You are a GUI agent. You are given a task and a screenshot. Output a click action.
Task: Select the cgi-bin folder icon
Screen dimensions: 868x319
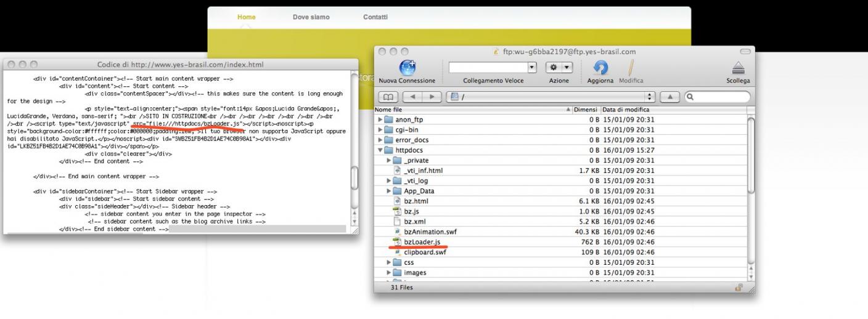[389, 130]
